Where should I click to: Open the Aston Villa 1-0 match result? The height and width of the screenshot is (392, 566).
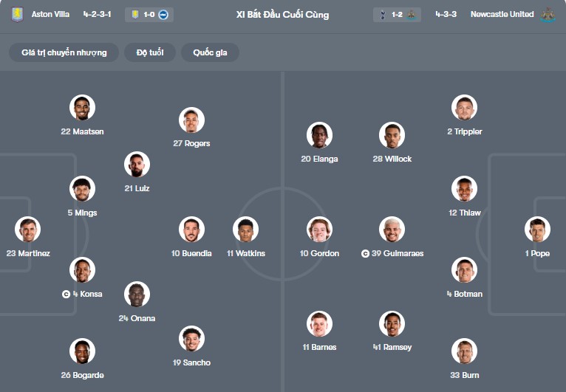[150, 14]
